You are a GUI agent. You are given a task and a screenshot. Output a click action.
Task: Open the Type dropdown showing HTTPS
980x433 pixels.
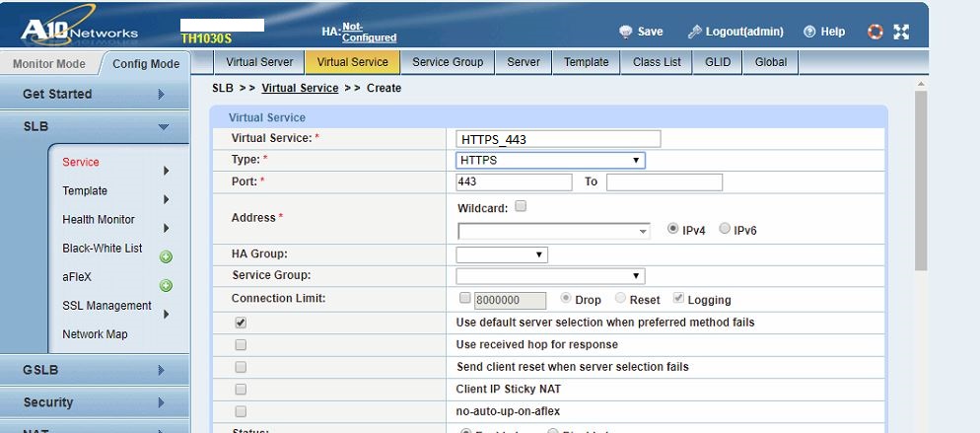[550, 160]
